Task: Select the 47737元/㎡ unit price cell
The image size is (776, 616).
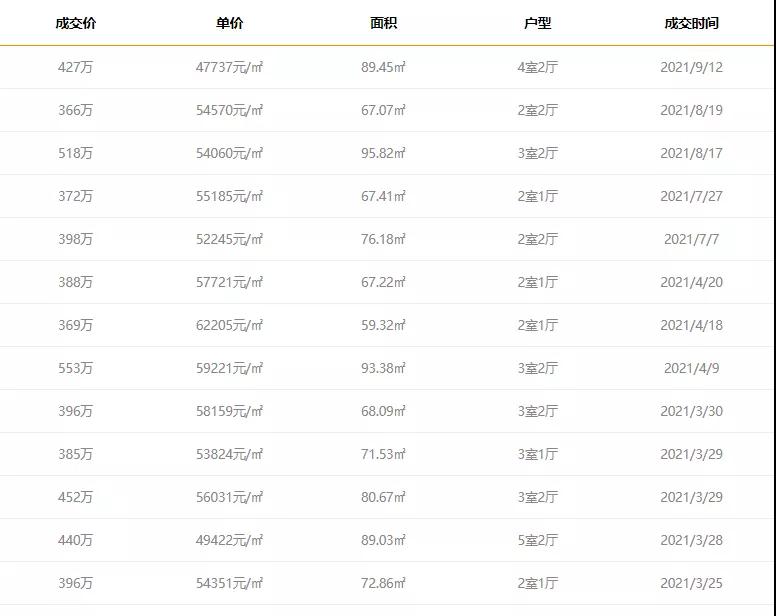Action: 230,67
